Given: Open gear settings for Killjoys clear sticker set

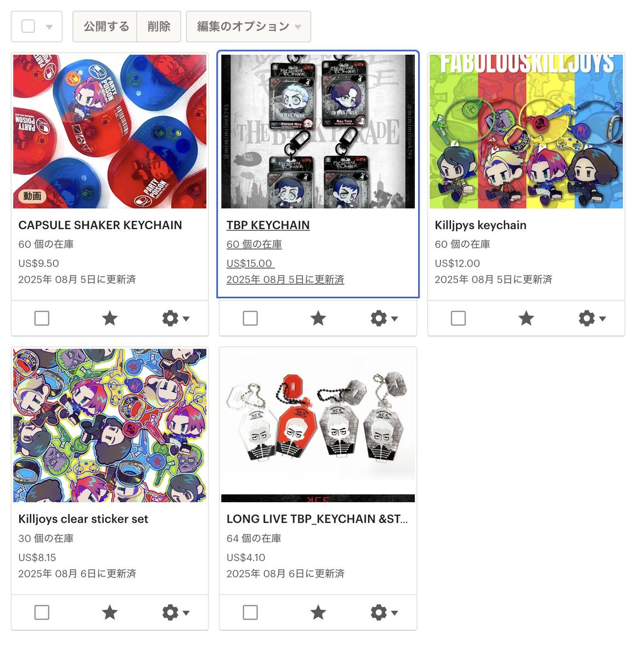Looking at the screenshot, I should [176, 612].
